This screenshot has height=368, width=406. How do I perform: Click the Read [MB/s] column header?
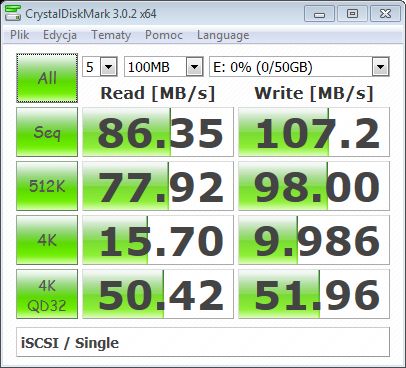click(158, 93)
